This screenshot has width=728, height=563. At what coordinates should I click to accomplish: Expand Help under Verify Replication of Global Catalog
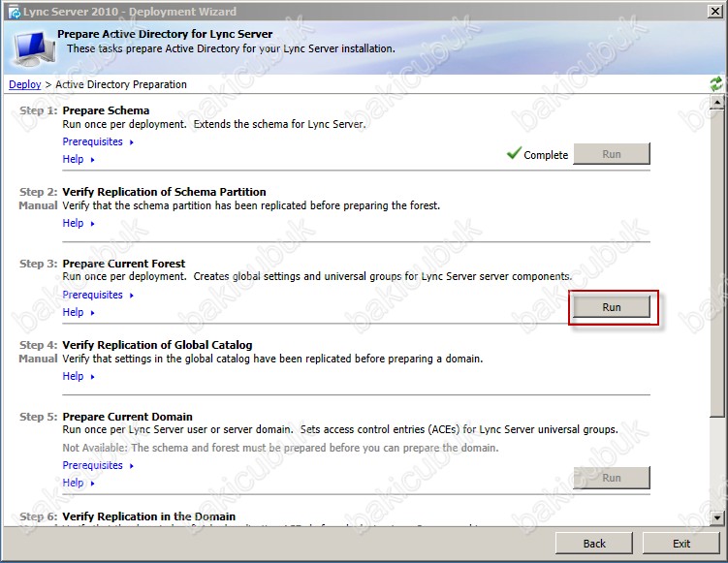pos(79,376)
